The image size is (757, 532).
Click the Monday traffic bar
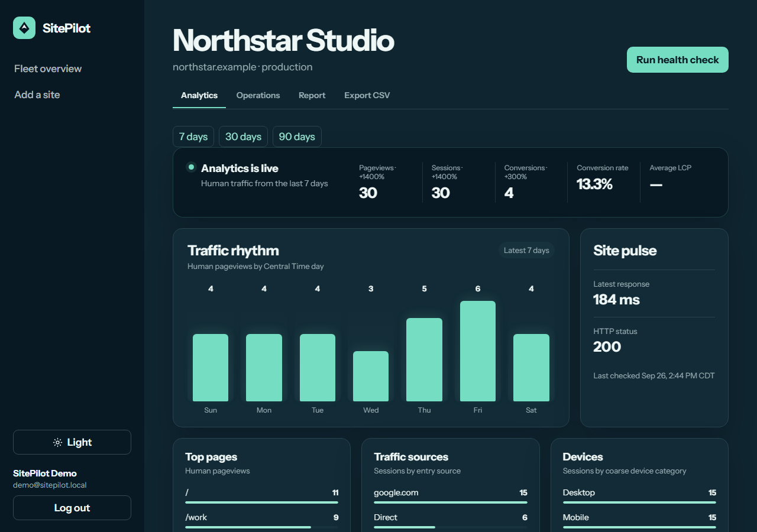coord(264,368)
